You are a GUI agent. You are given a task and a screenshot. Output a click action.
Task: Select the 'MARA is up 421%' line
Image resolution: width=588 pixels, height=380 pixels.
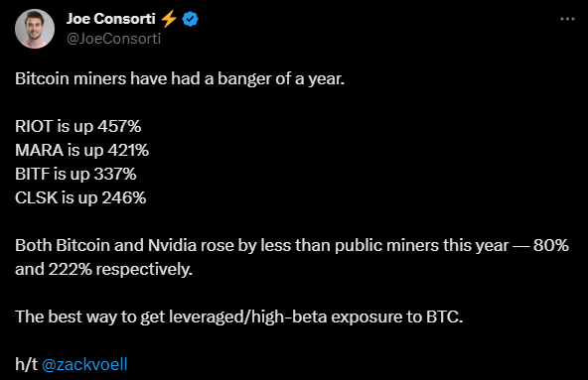click(x=82, y=150)
